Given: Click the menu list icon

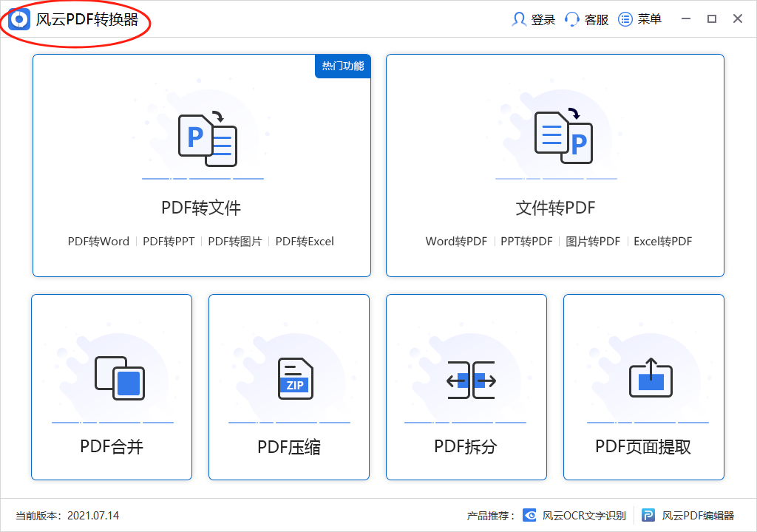Looking at the screenshot, I should 625,19.
